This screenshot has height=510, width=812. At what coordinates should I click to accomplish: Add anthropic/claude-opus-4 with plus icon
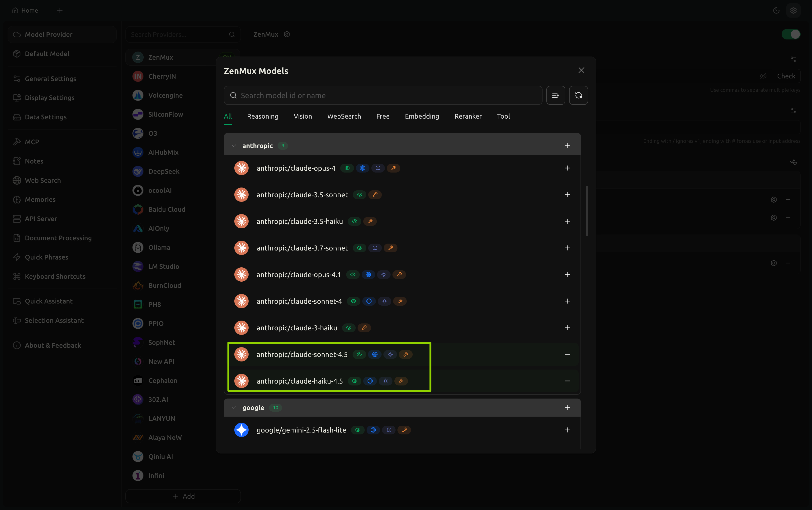567,168
